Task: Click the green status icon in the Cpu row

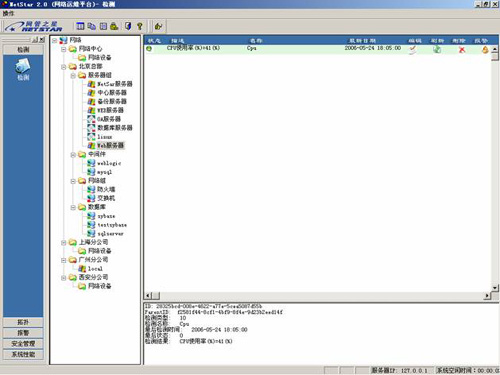Action: pyautogui.click(x=149, y=49)
